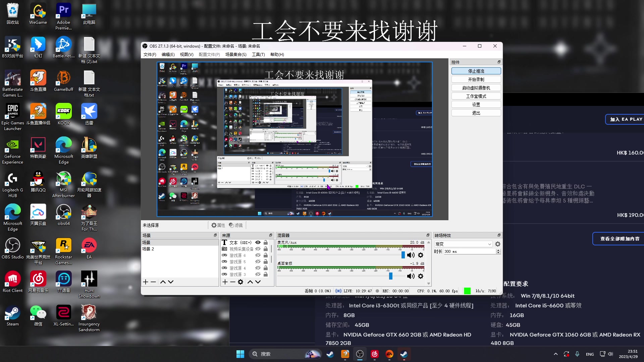The image size is (644, 362).
Task: Open the 编辑(E) menu in OBS
Action: (168, 55)
